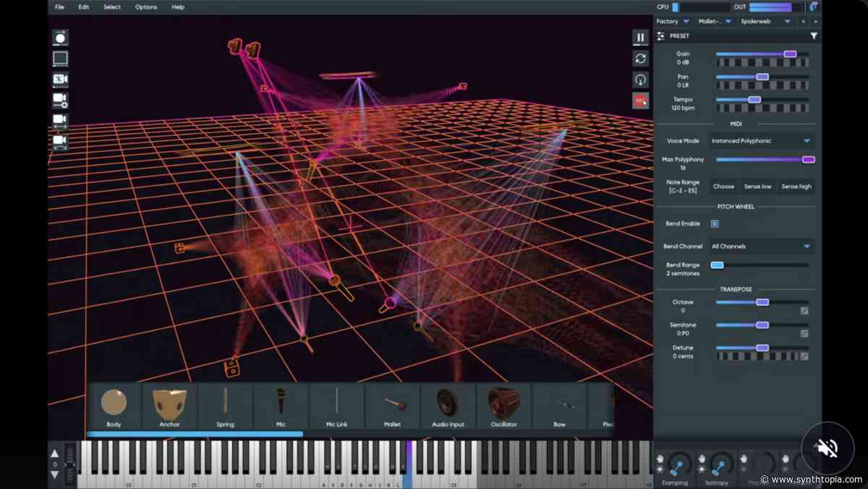Click keyboard octave up arrow
Screen dimensions: 868x489
click(55, 454)
